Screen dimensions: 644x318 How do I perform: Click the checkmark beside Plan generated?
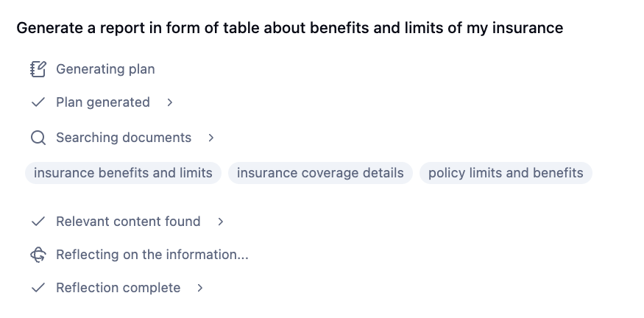[38, 102]
